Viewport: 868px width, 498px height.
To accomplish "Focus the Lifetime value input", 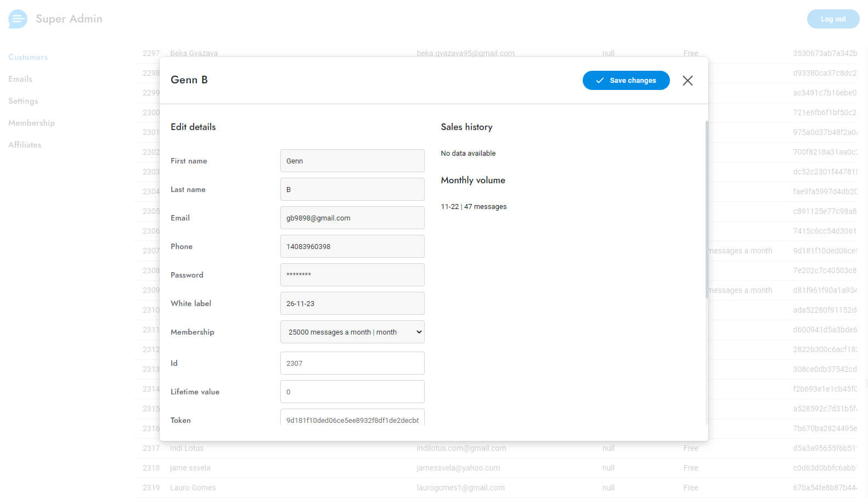I will 352,392.
